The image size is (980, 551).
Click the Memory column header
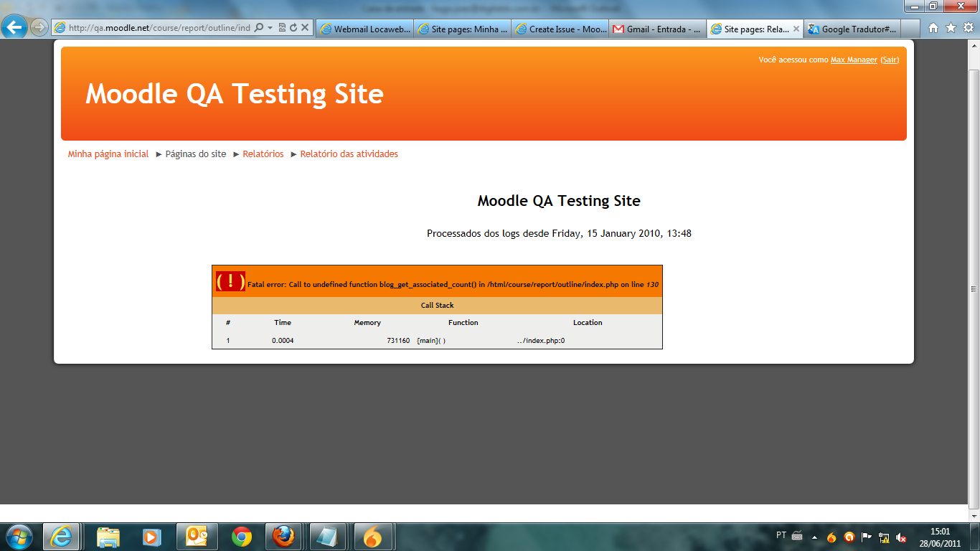coord(367,323)
